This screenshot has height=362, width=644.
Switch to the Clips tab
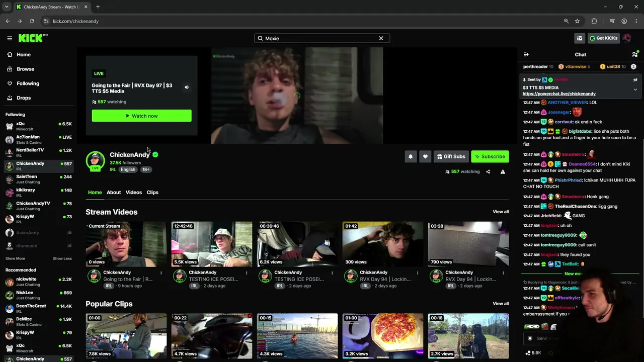(152, 192)
